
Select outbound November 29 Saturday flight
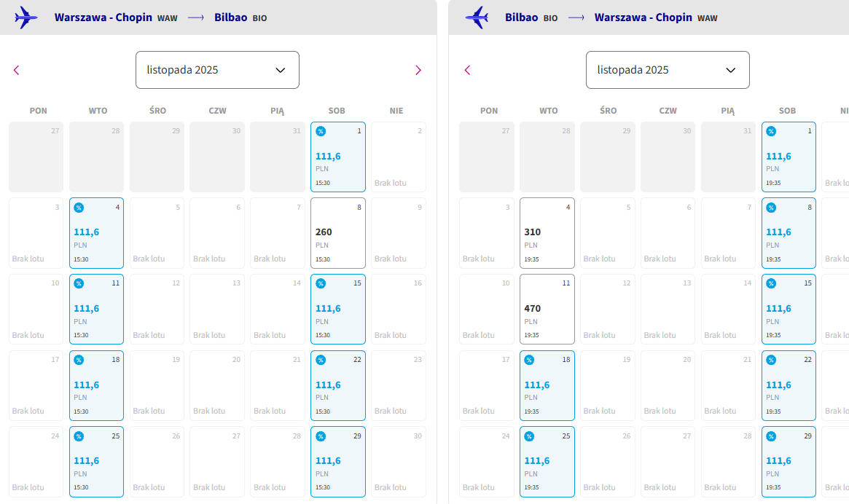click(x=338, y=462)
